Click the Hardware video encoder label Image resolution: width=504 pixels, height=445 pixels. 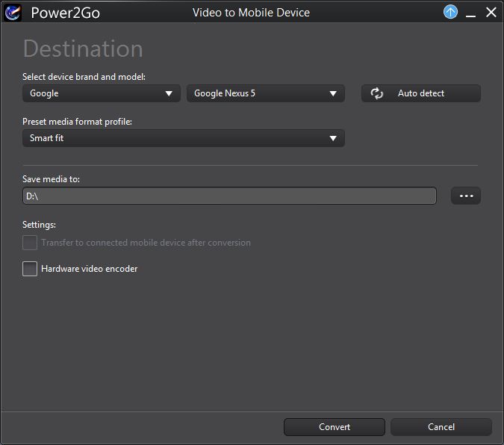(90, 269)
